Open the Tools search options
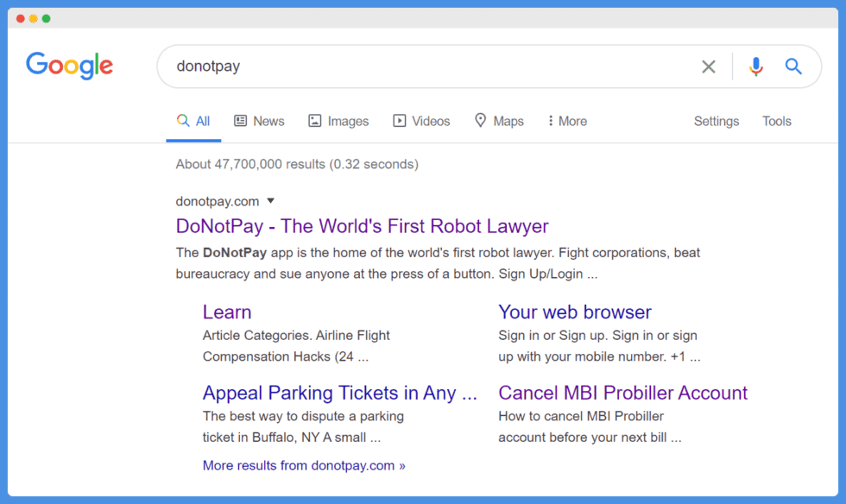 pos(776,121)
